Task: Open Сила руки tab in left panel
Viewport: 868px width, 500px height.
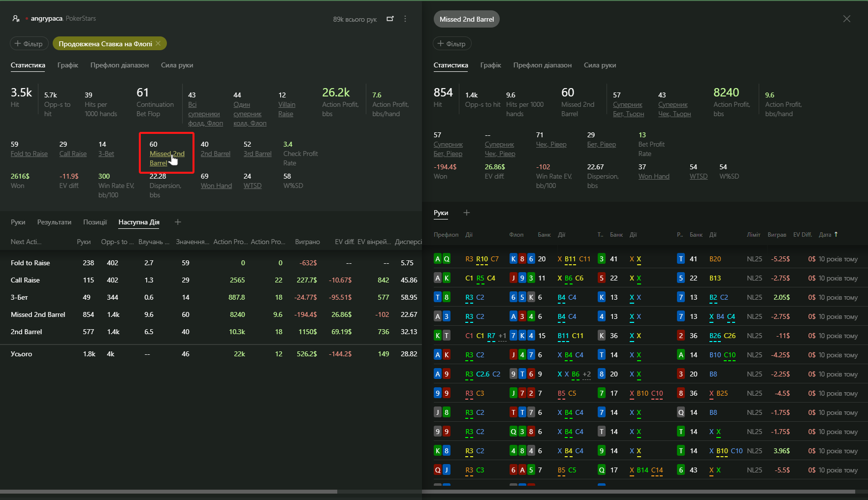Action: pos(177,65)
